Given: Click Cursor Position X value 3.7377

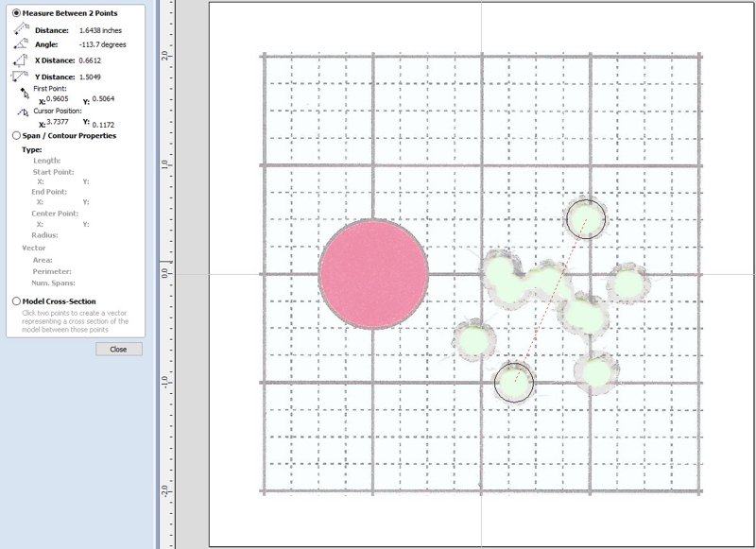Looking at the screenshot, I should (58, 122).
